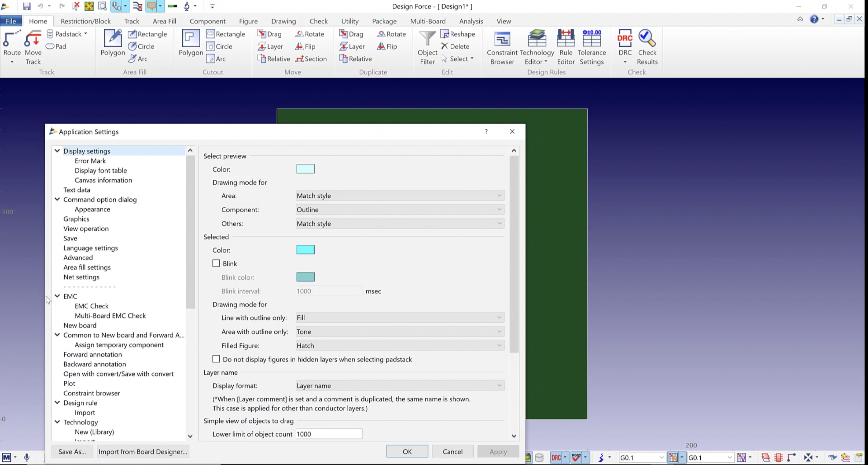The height and width of the screenshot is (465, 868).
Task: Click Import from Board Designer button
Action: (143, 452)
